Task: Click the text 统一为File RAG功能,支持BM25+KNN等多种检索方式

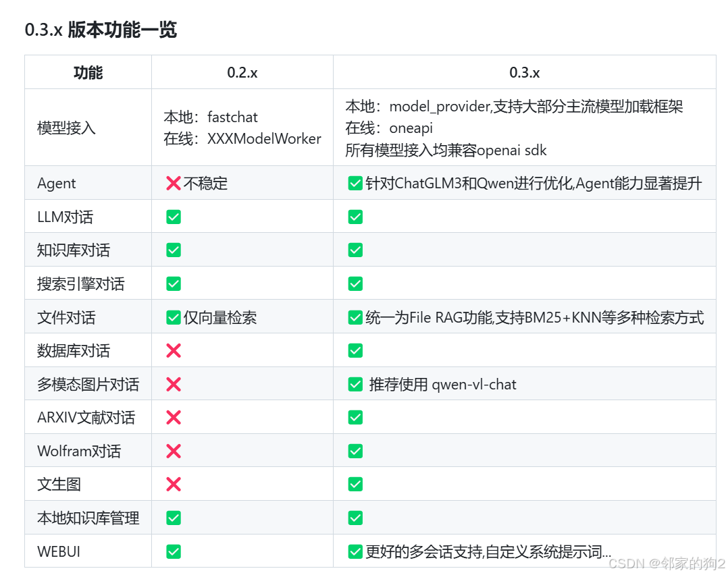Action: click(x=534, y=317)
